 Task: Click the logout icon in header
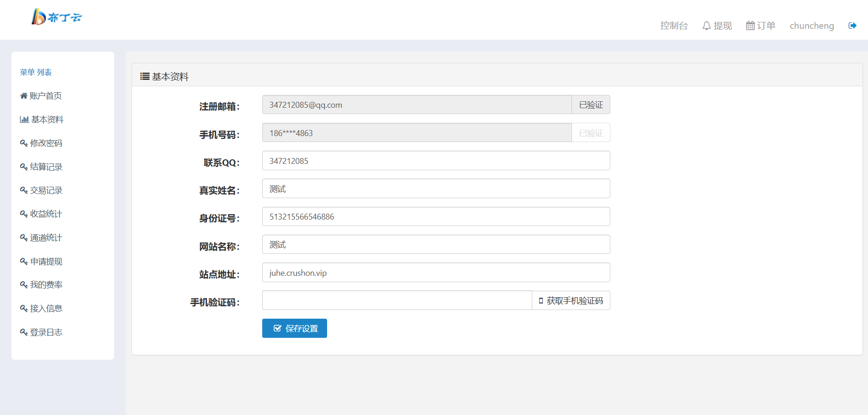pos(852,26)
